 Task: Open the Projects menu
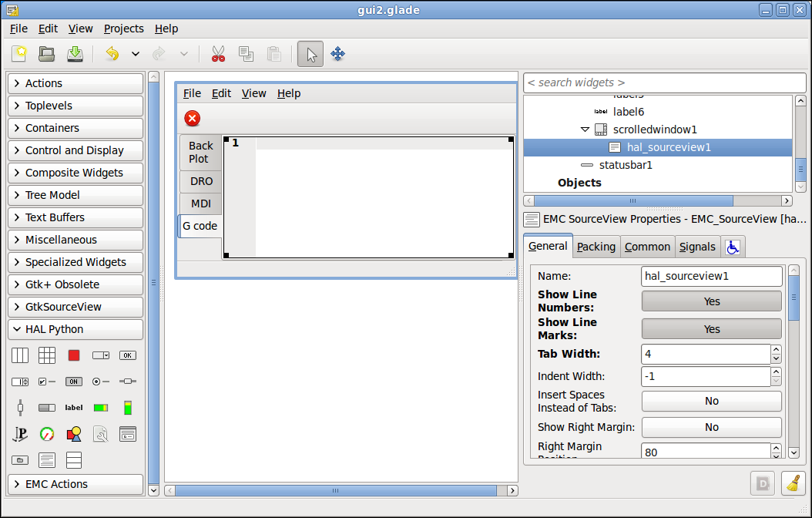124,29
